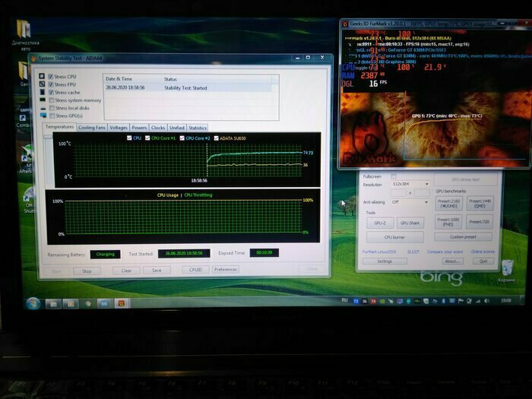The image size is (532, 399).
Task: Open FurMark Settings button
Action: pos(385,261)
